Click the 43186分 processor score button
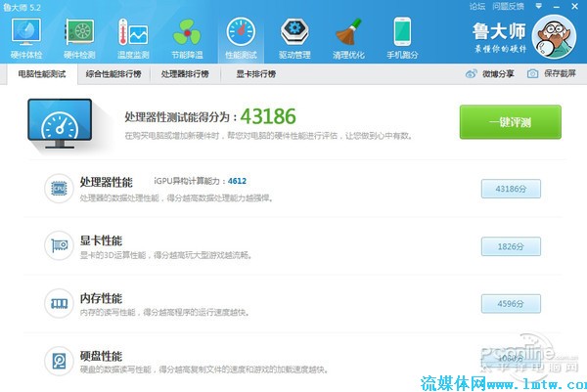 [510, 189]
